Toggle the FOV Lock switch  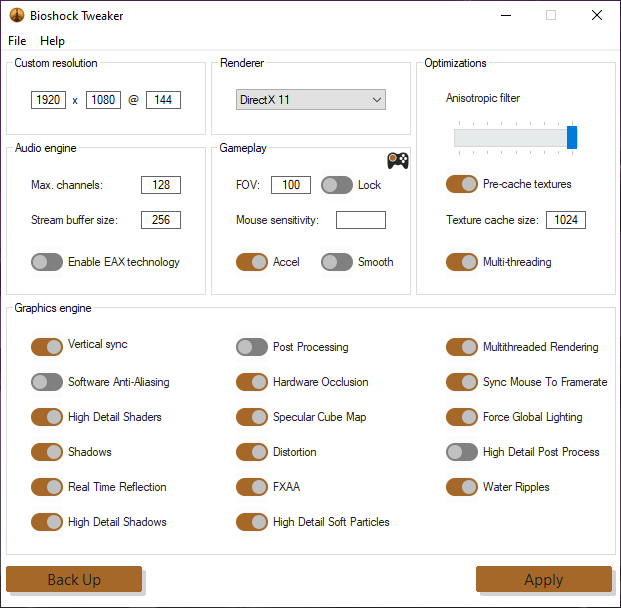click(337, 185)
